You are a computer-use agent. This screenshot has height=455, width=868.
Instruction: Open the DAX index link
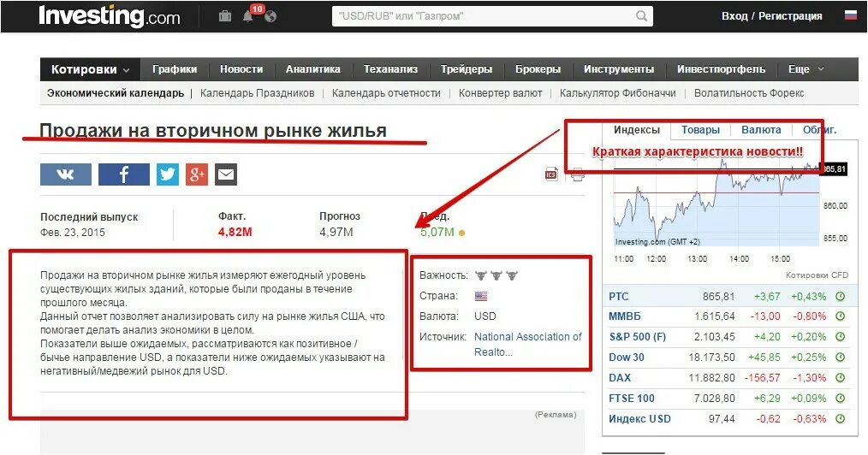(x=620, y=378)
